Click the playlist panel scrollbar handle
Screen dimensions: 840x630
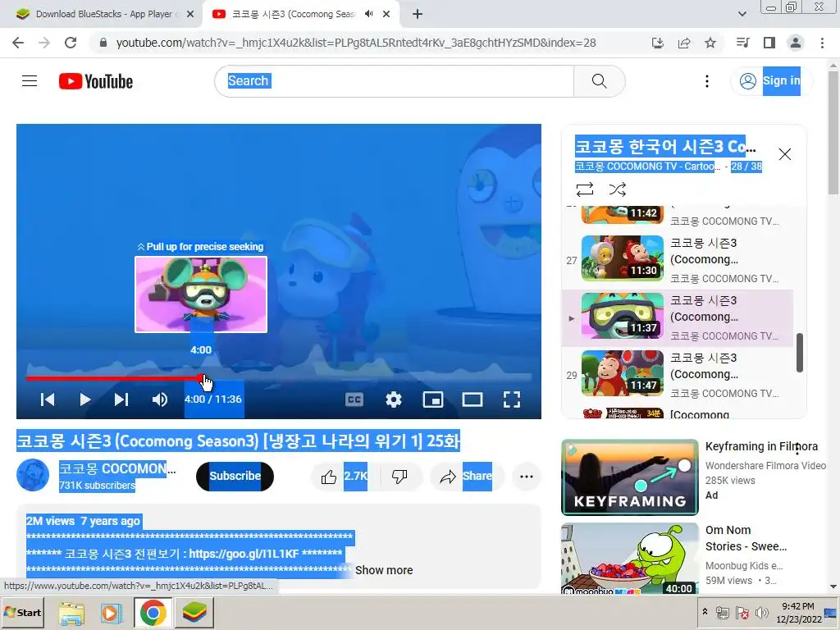(x=799, y=352)
